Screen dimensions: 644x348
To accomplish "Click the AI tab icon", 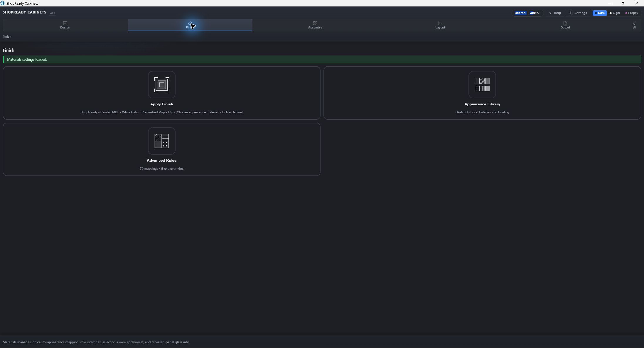I will click(634, 23).
